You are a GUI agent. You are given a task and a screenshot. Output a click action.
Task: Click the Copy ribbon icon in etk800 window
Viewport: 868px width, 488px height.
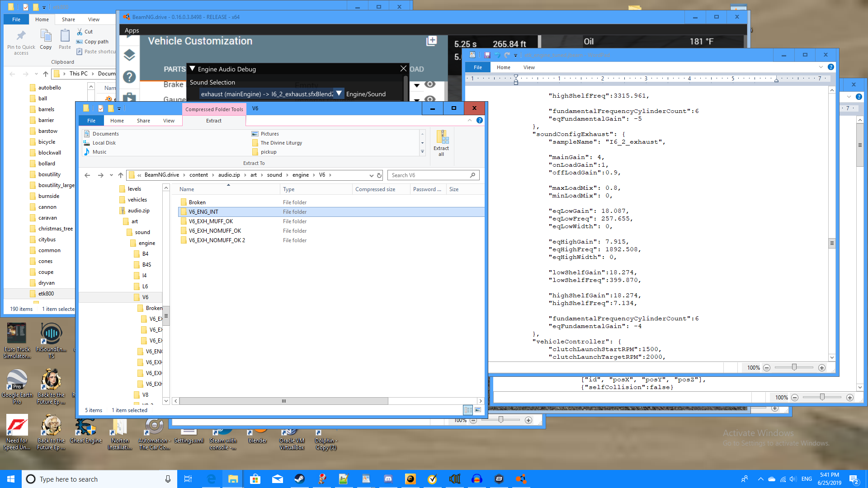[x=46, y=39]
